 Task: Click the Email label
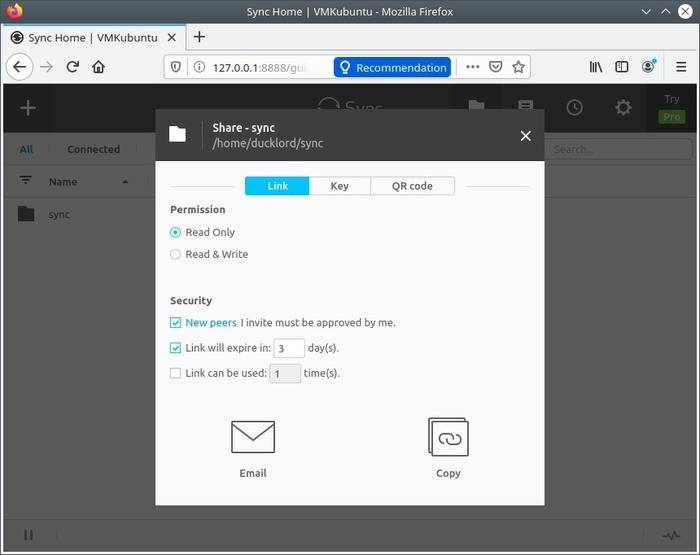pyautogui.click(x=253, y=473)
